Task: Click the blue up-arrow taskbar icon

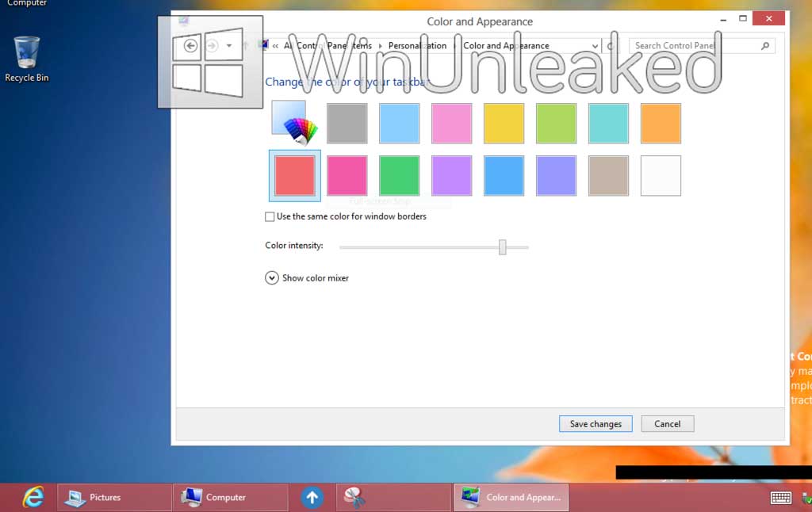Action: [x=312, y=498]
